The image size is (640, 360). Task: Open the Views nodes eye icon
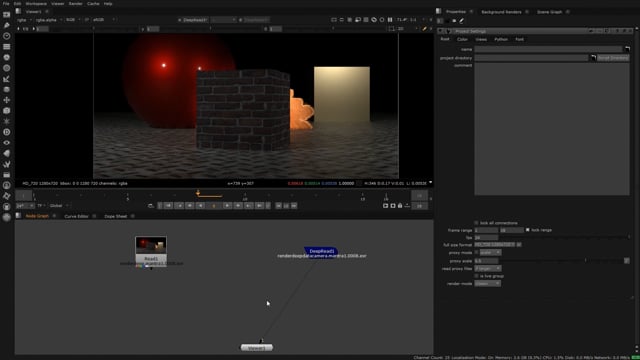[x=7, y=143]
